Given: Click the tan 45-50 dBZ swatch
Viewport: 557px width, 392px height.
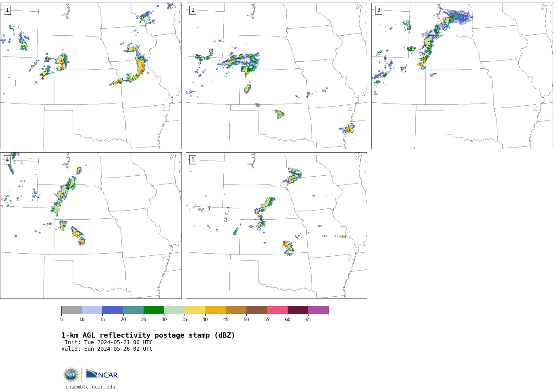Looking at the screenshot, I should (236, 310).
